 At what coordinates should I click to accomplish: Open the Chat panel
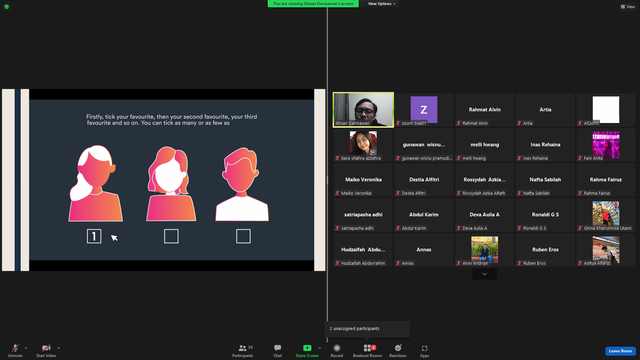(x=278, y=350)
